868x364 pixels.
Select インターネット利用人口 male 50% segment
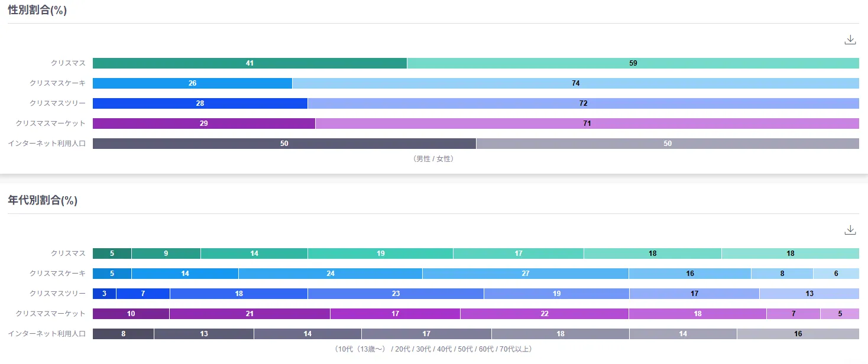(x=284, y=144)
